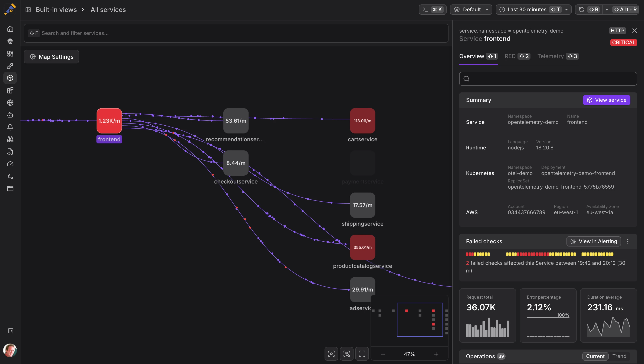
Task: Click View in Alerting button
Action: pos(594,241)
